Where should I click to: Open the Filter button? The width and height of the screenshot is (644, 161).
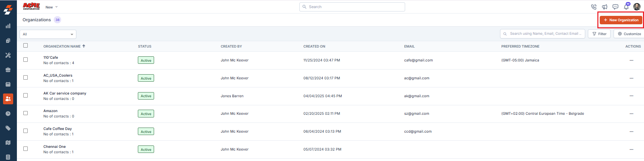599,34
